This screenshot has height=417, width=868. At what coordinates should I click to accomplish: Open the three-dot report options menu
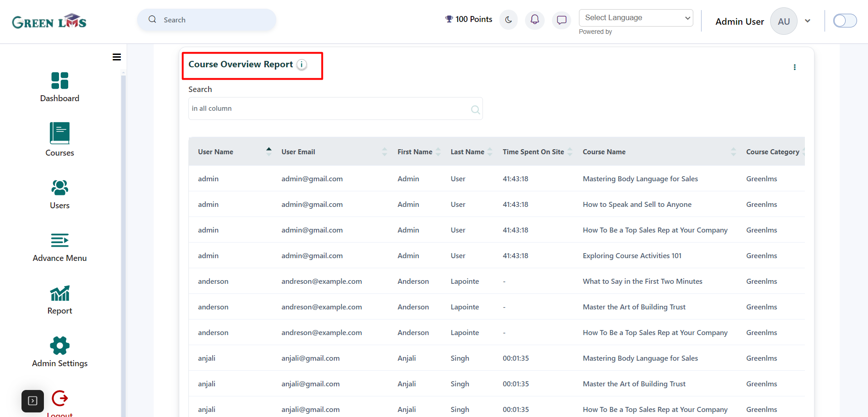794,67
